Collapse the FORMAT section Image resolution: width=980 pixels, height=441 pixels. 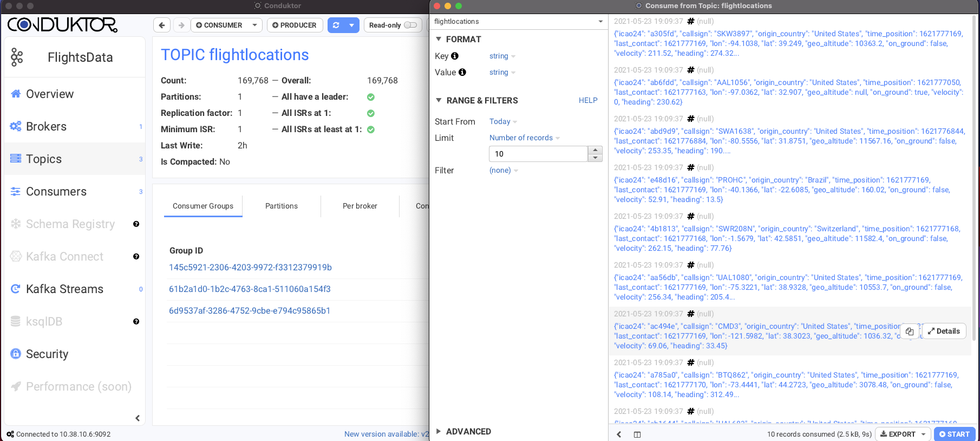(x=439, y=39)
